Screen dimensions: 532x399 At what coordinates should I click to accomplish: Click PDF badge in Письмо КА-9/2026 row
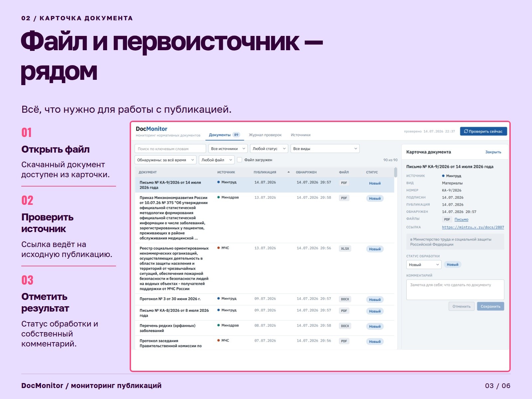tap(344, 183)
